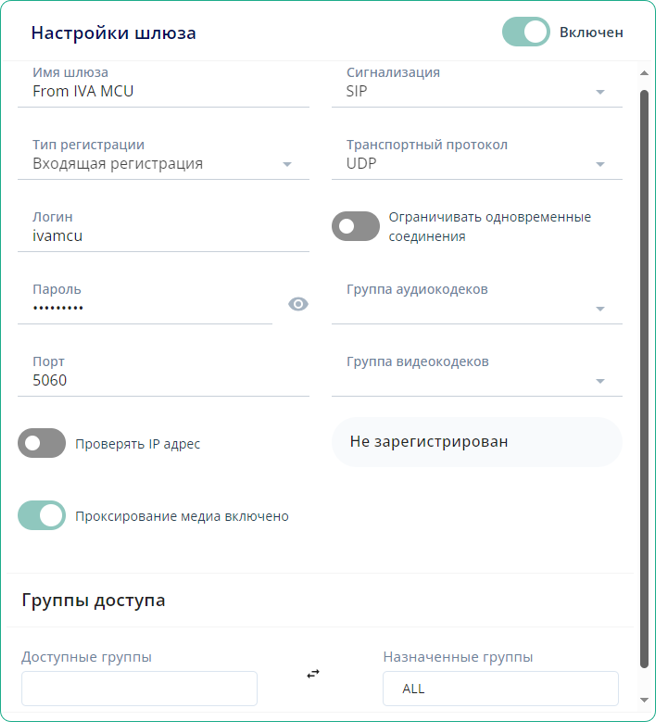Focus the 'Логин' field with ivamcu
Viewport: 656px width, 722px height.
[x=170, y=236]
